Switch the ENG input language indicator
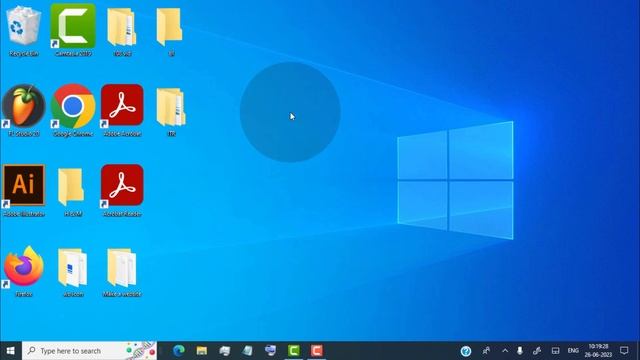The image size is (640, 360). click(x=573, y=351)
